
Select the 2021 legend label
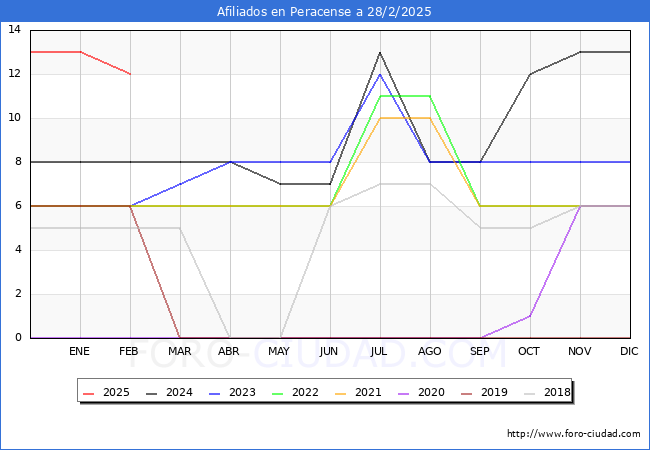[368, 392]
